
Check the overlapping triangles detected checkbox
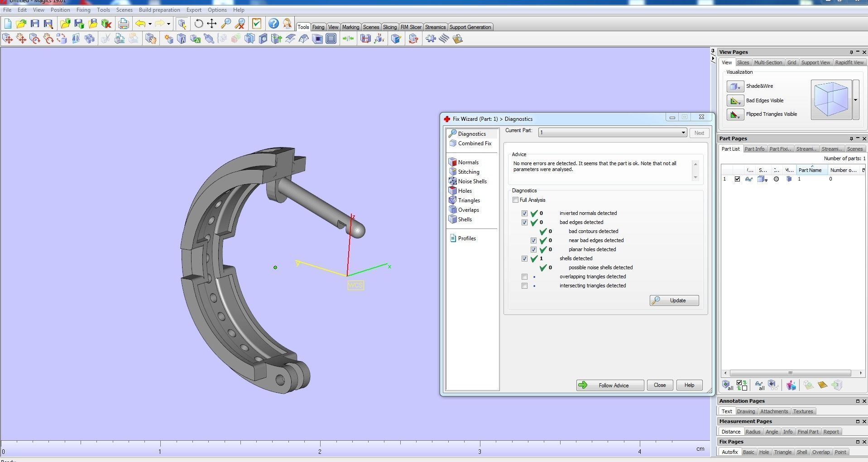[x=524, y=276]
